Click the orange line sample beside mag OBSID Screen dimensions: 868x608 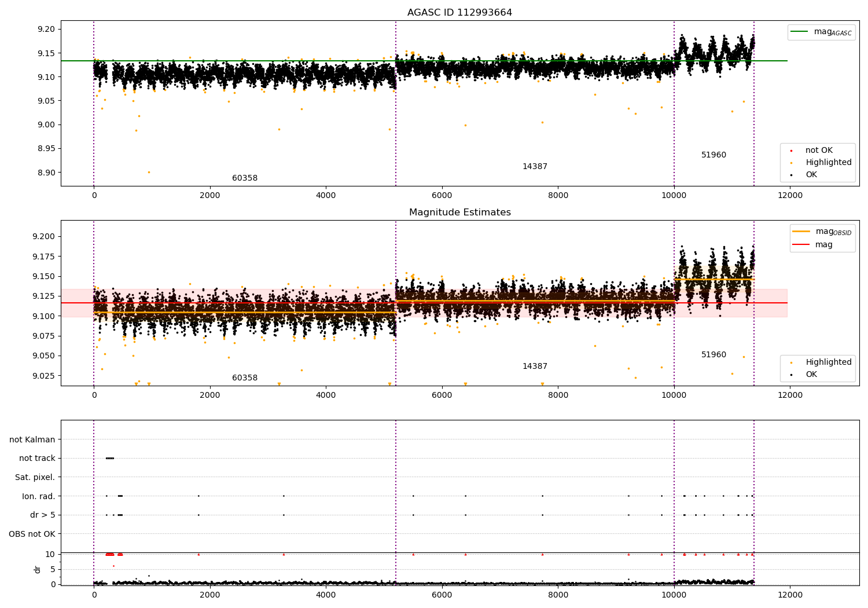(801, 232)
